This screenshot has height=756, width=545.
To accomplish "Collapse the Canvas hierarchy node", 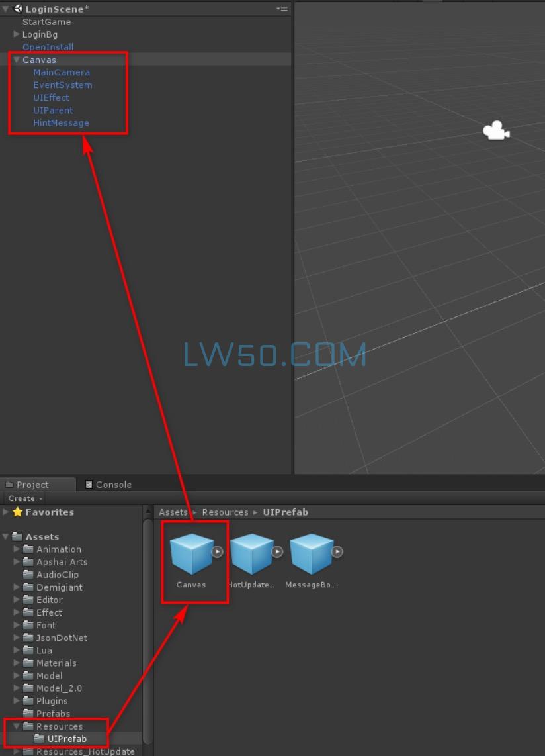I will click(x=16, y=60).
